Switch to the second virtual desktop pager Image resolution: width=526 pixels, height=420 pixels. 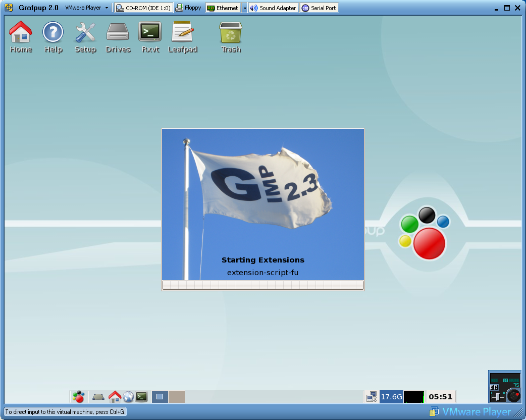(177, 396)
